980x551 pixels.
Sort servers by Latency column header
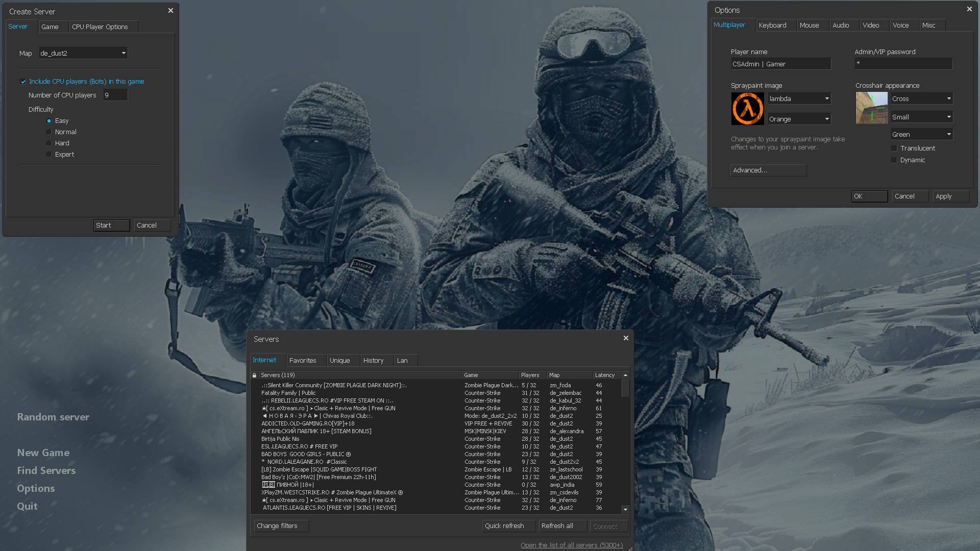tap(607, 375)
